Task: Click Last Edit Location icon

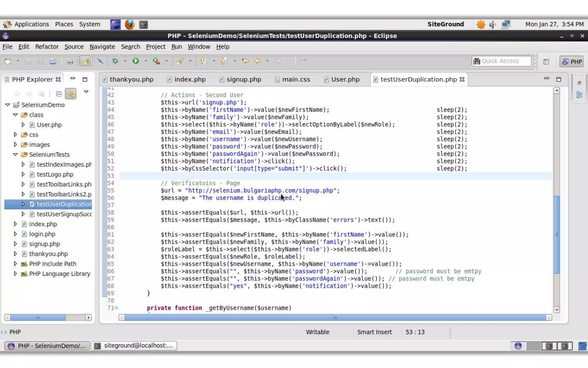Action: (x=245, y=61)
